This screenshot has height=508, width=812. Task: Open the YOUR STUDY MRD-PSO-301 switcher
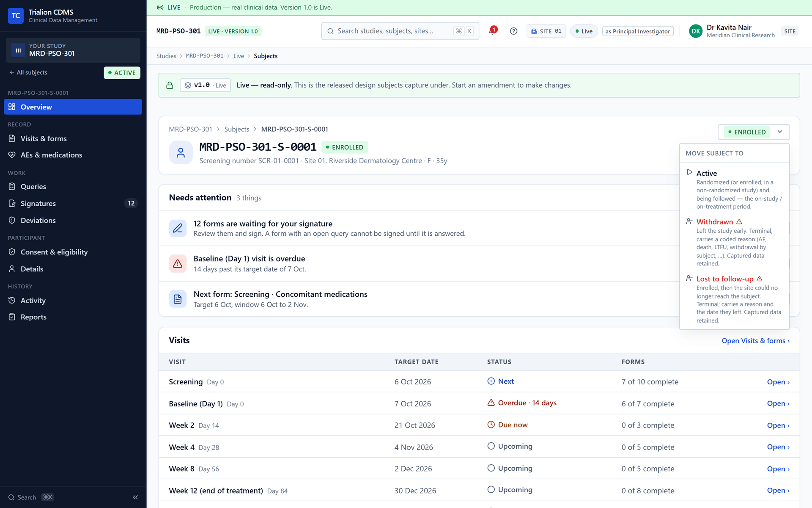coord(73,50)
